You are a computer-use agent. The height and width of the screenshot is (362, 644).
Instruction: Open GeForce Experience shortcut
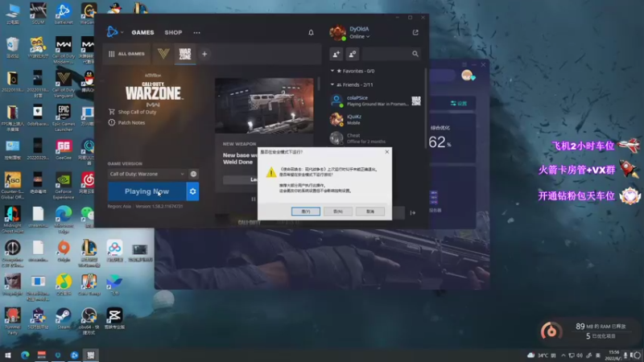[x=64, y=186]
